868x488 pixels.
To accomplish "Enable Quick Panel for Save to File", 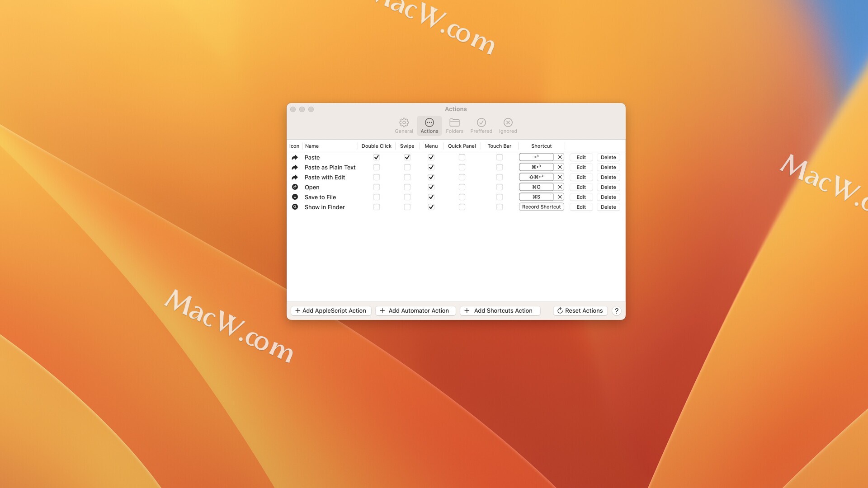I will (462, 197).
